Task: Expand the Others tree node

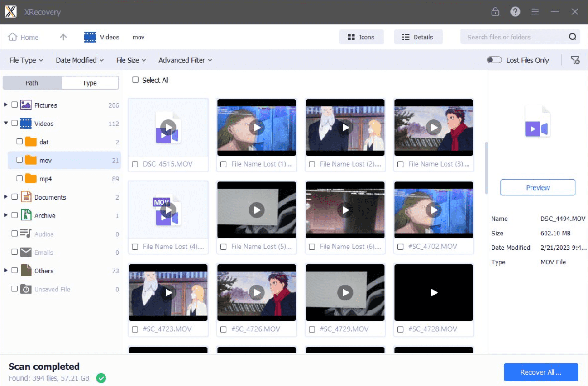Action: (5, 270)
